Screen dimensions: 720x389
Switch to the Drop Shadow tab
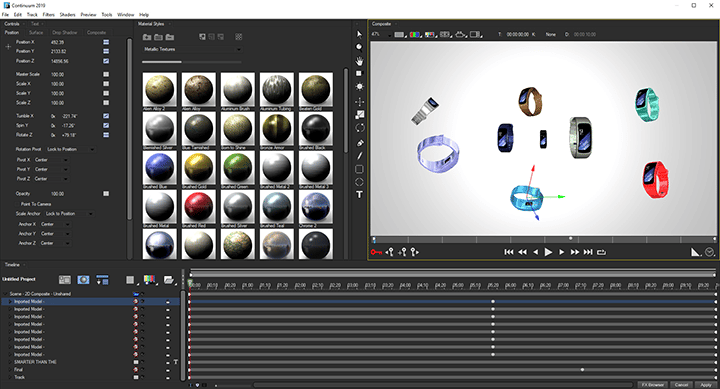pos(65,33)
